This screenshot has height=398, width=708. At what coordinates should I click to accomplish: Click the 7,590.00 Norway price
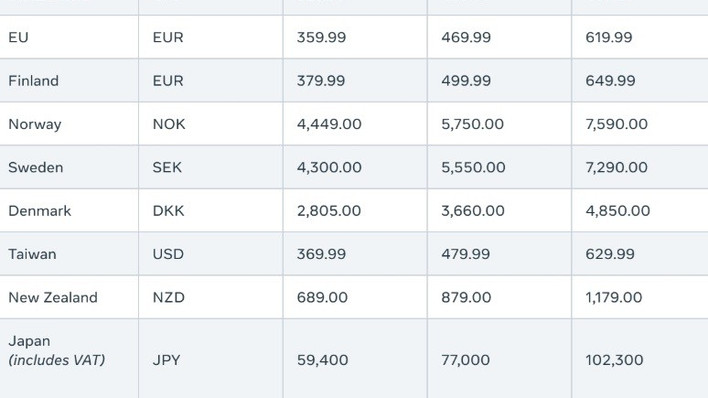click(x=616, y=124)
